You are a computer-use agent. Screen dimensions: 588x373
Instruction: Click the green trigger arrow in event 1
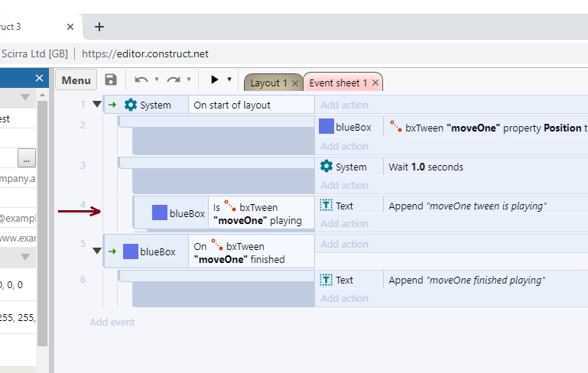click(112, 105)
